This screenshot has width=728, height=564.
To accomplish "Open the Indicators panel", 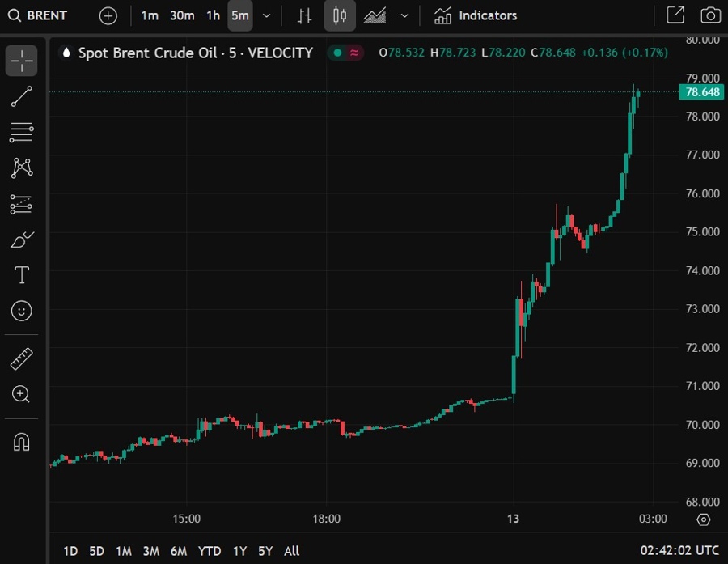I will (x=476, y=15).
